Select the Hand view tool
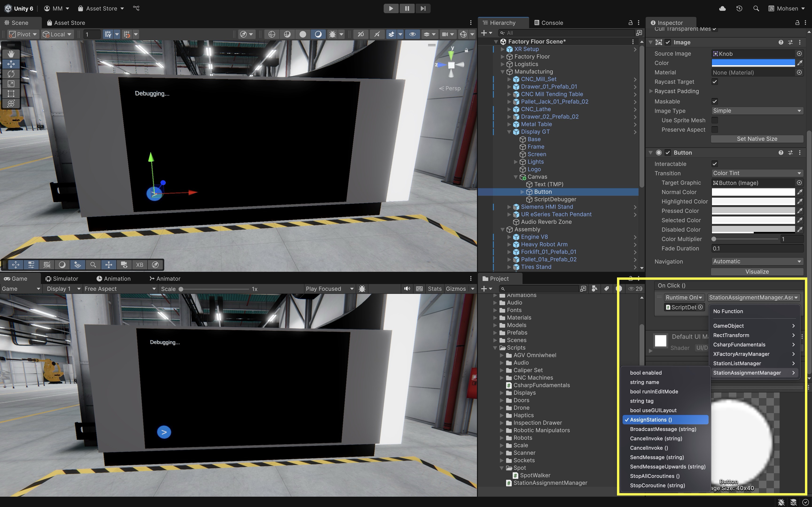Screen dimensions: 812x507 point(11,54)
